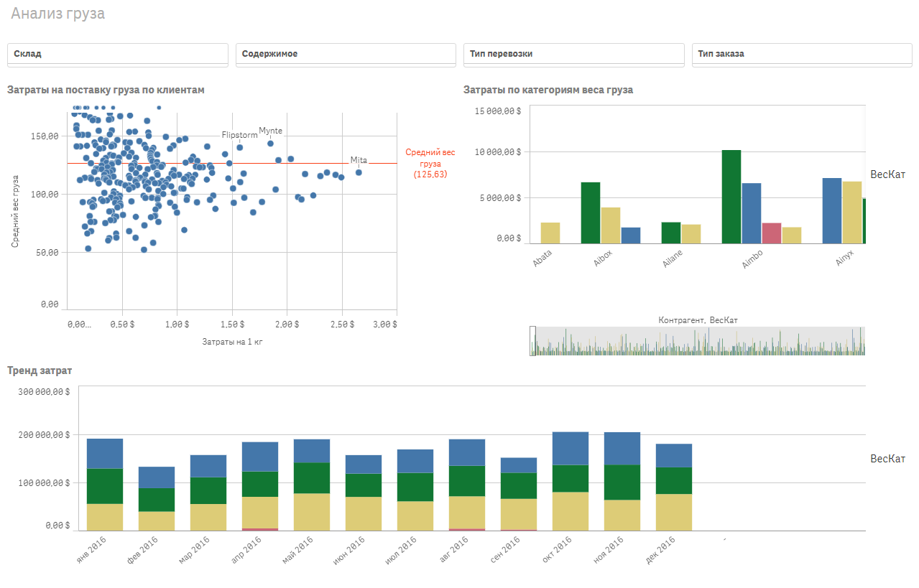Select the blue Ainyx bar
Viewport: 919px width, 588px height.
tap(831, 211)
